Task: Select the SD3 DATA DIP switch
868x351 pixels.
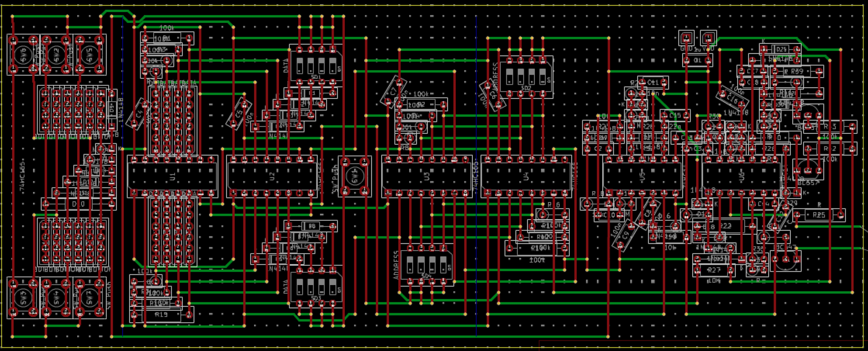Action: tap(316, 287)
